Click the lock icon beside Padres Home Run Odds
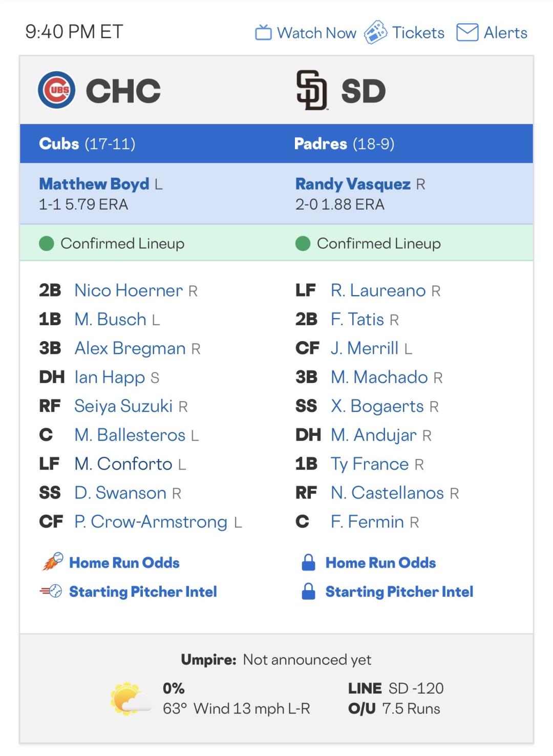This screenshot has height=756, width=553. click(x=308, y=562)
